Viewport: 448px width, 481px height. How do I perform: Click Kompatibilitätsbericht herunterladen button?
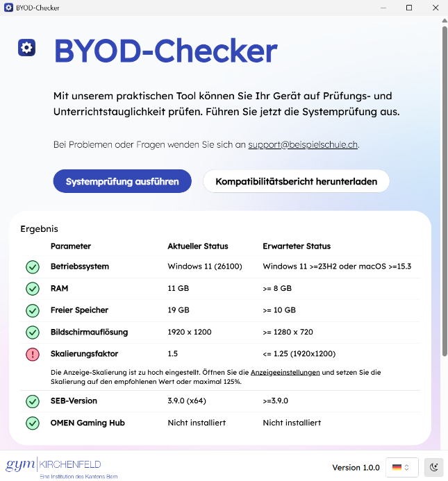coord(296,181)
